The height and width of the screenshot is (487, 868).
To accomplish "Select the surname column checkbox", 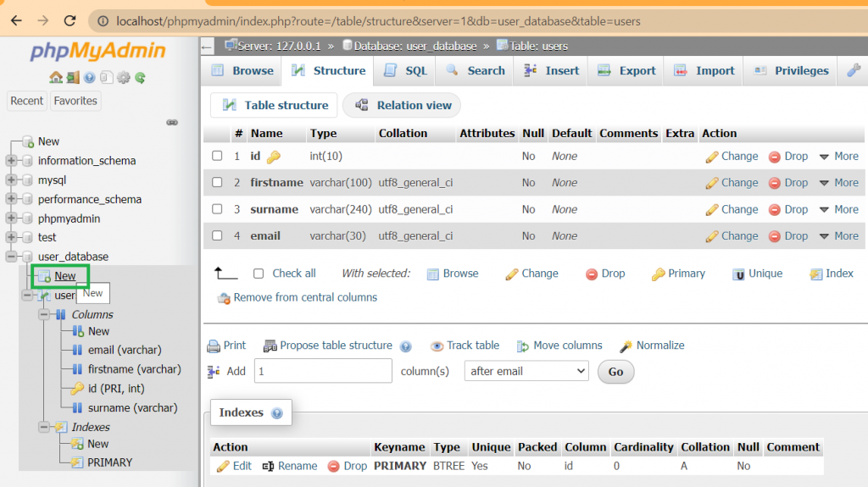I will [x=217, y=209].
